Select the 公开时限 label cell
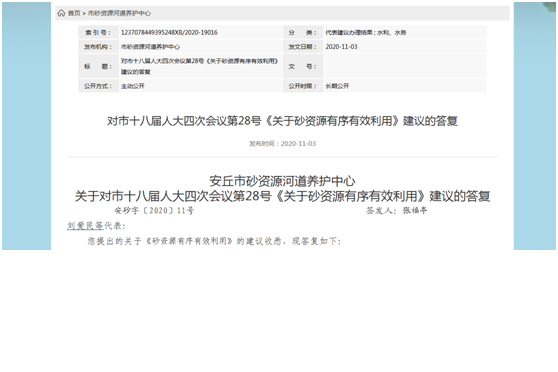 303,86
